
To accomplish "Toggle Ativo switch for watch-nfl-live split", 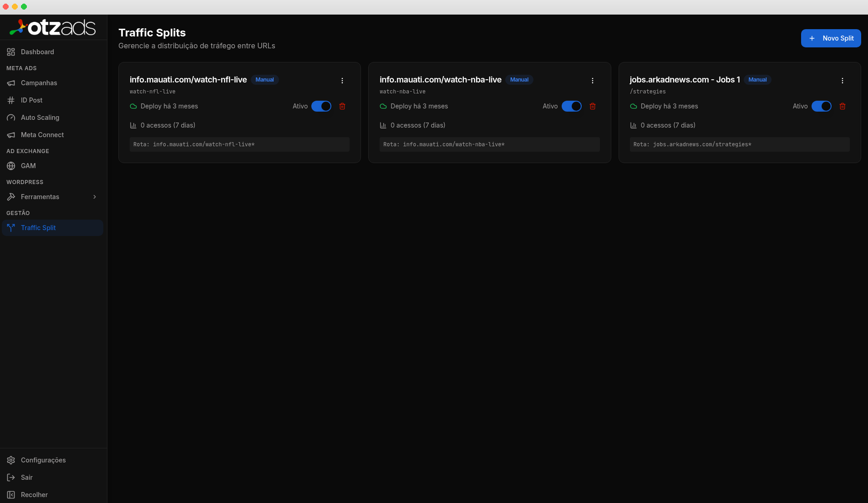I will [x=321, y=106].
